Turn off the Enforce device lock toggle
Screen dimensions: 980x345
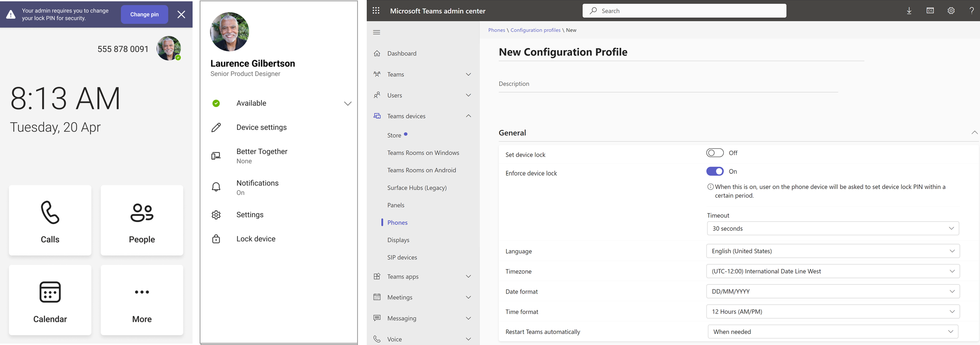715,171
